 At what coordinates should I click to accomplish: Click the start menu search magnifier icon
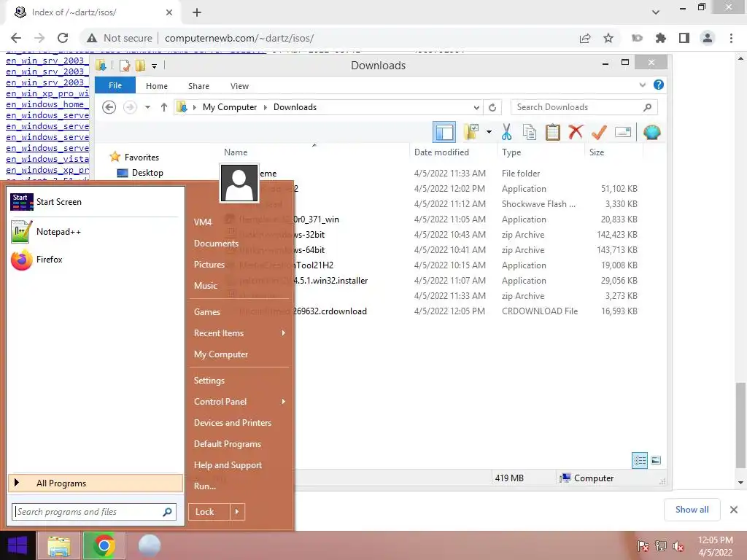click(167, 512)
